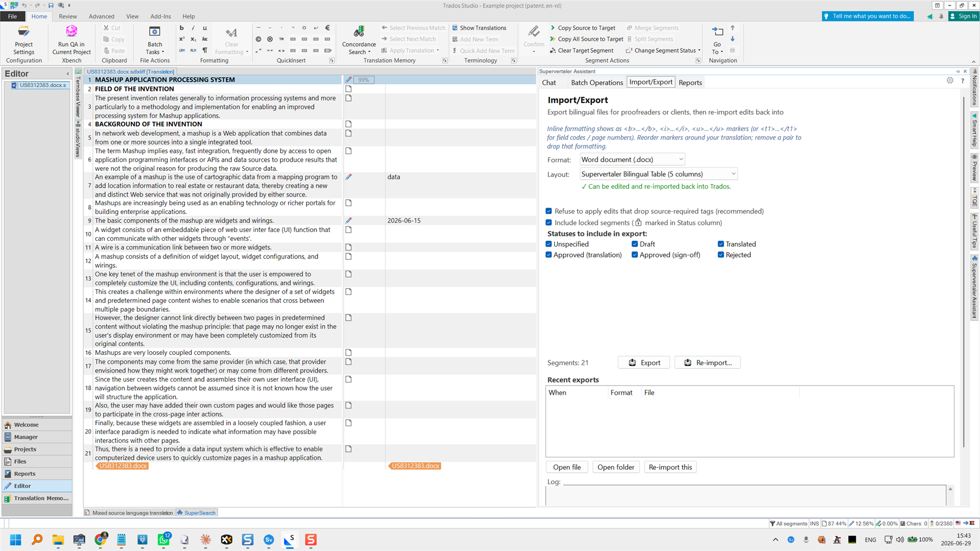Open the Layout dropdown (Supervertaler Bilingual Table)
This screenshot has height=551, width=980.
pyautogui.click(x=658, y=174)
